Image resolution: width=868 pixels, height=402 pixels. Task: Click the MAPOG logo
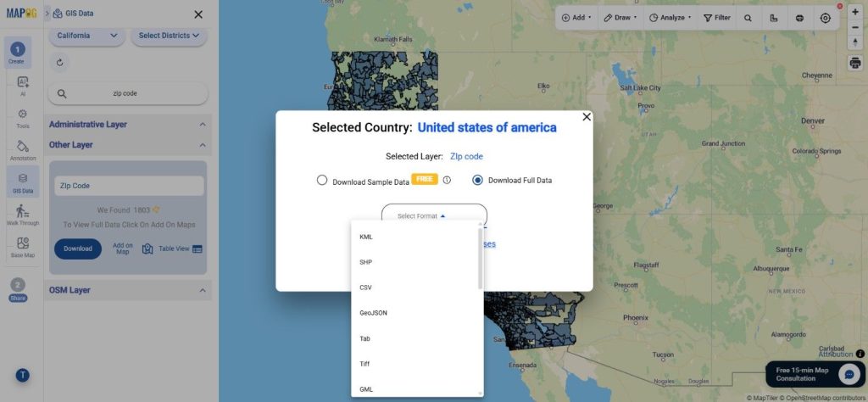[21, 13]
